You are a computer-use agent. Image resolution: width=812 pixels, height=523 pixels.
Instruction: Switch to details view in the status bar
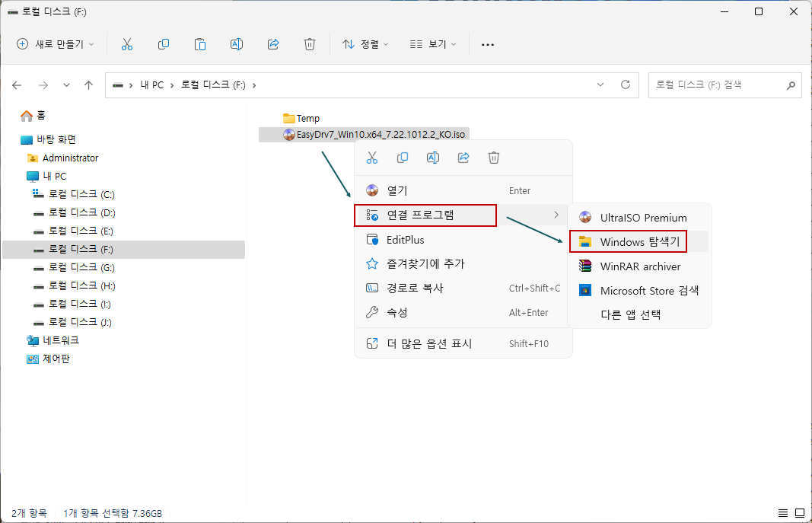click(783, 513)
